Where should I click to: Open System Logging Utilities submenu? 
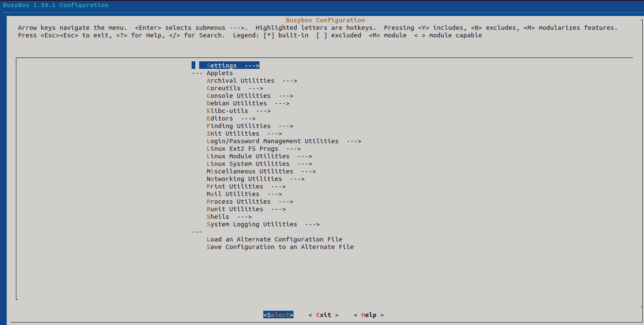263,224
